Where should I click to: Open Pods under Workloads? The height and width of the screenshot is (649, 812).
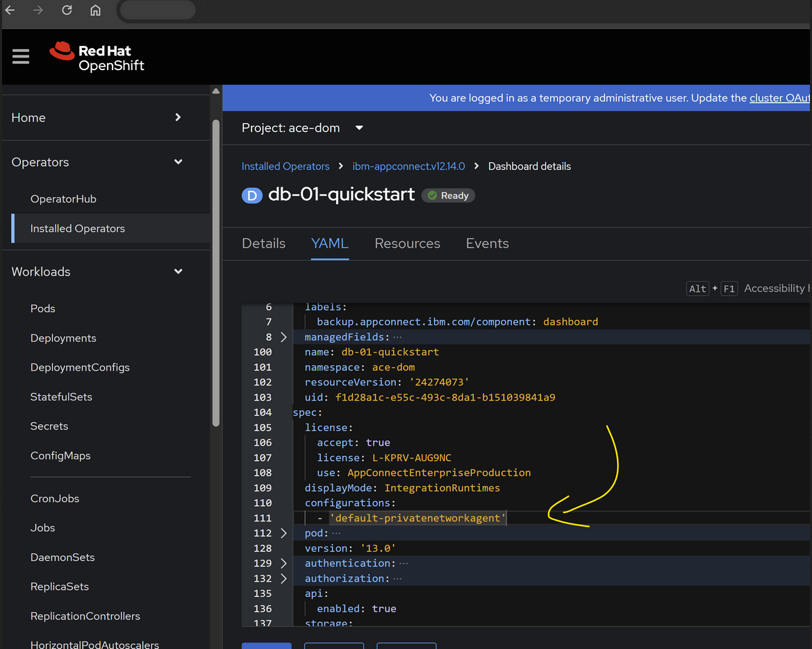42,308
